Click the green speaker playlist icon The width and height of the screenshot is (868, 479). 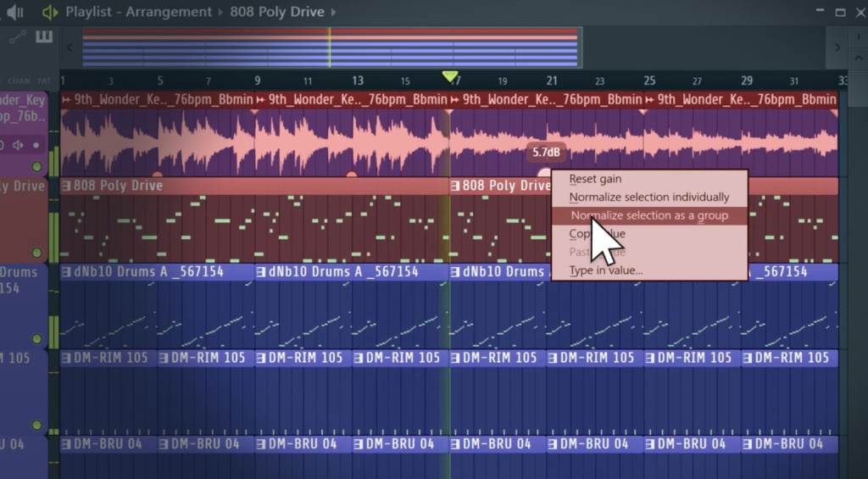coord(50,12)
